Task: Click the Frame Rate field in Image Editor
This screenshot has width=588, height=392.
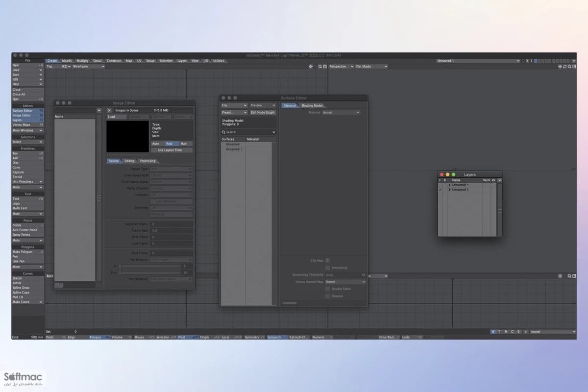Action: click(x=171, y=230)
